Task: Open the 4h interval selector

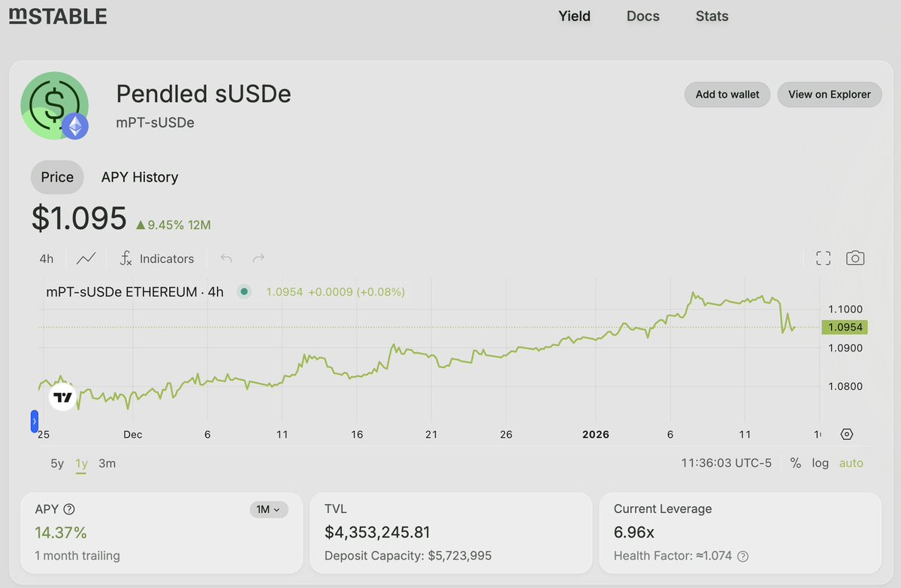Action: [47, 258]
